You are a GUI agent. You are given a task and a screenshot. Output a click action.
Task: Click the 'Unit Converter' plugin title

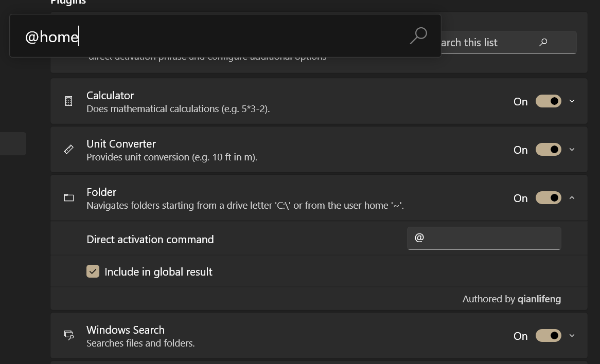(x=121, y=144)
